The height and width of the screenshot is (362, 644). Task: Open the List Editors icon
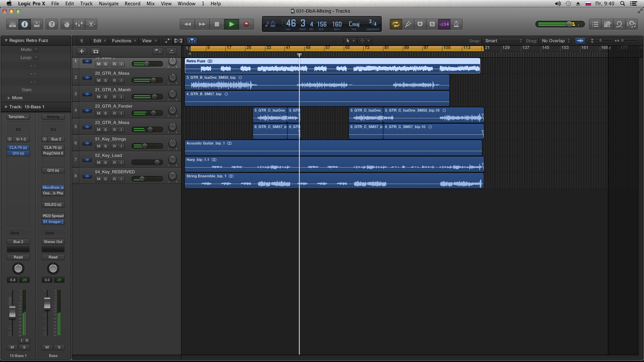[595, 24]
